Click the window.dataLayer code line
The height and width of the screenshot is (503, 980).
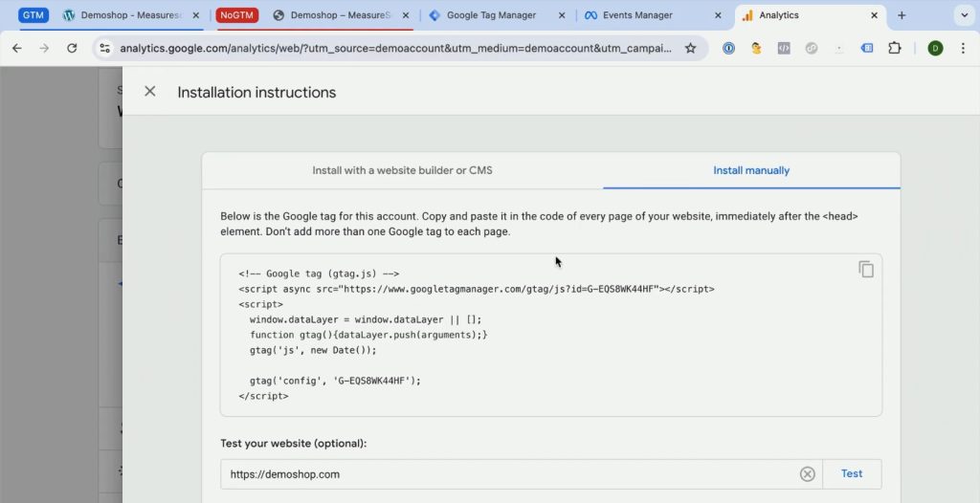pos(366,319)
